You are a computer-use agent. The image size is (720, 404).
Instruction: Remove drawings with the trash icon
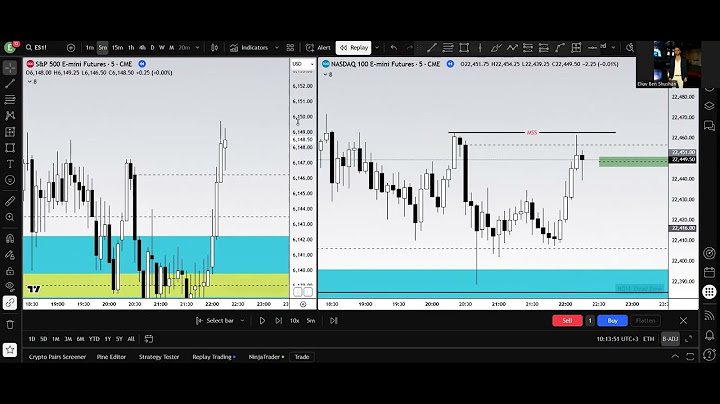[x=10, y=325]
